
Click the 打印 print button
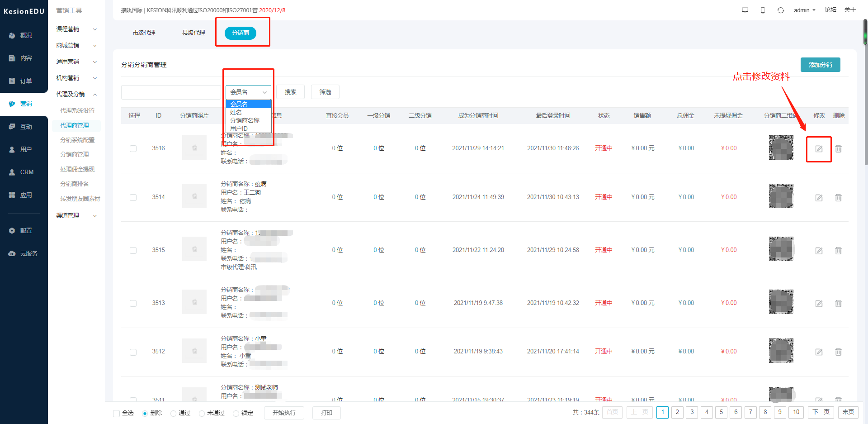click(326, 413)
